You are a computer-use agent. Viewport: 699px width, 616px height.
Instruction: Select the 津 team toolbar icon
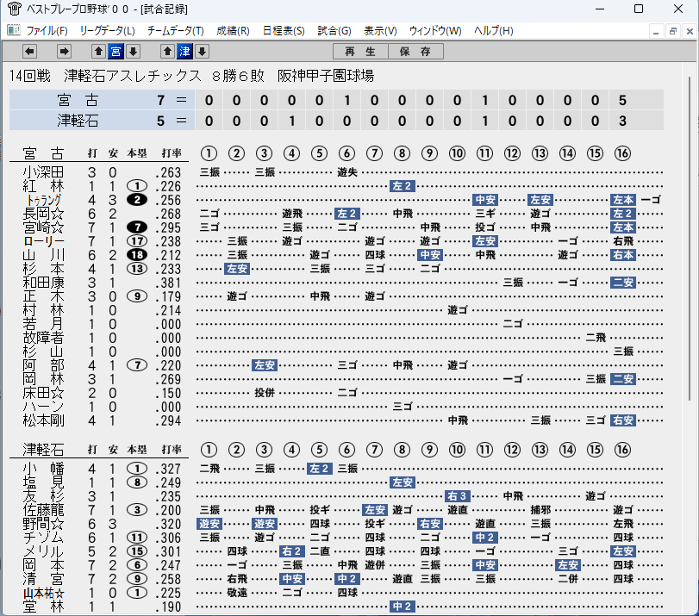pos(185,52)
